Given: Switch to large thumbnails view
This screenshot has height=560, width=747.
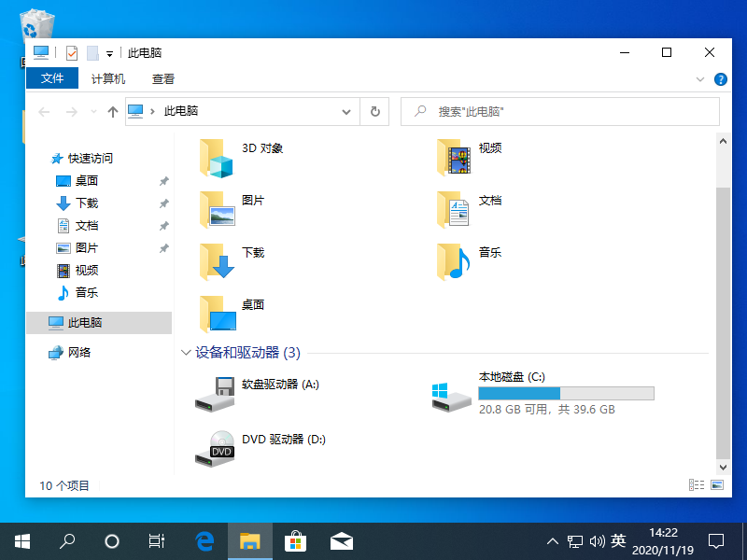Looking at the screenshot, I should pos(717,485).
